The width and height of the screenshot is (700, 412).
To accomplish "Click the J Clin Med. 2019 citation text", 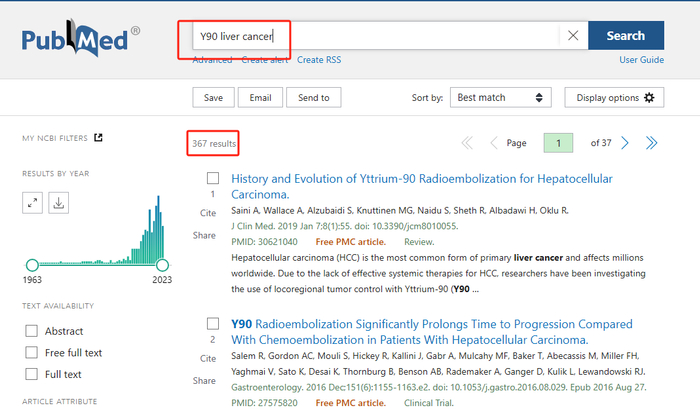I will click(x=345, y=226).
